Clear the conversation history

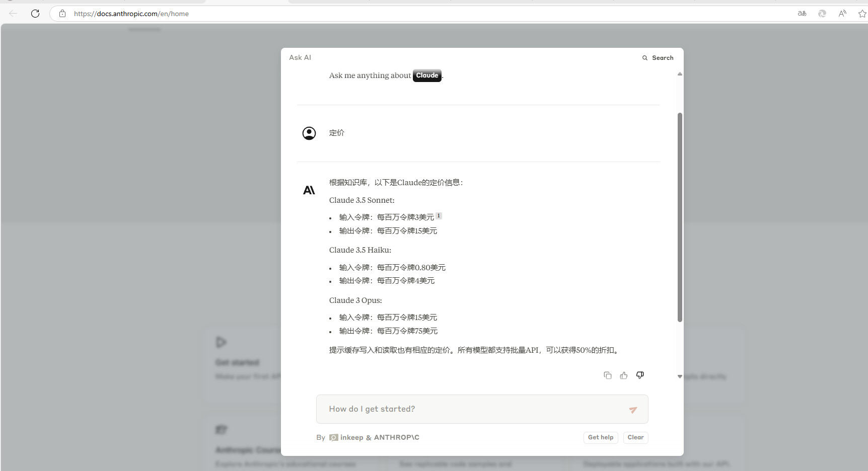pyautogui.click(x=635, y=437)
